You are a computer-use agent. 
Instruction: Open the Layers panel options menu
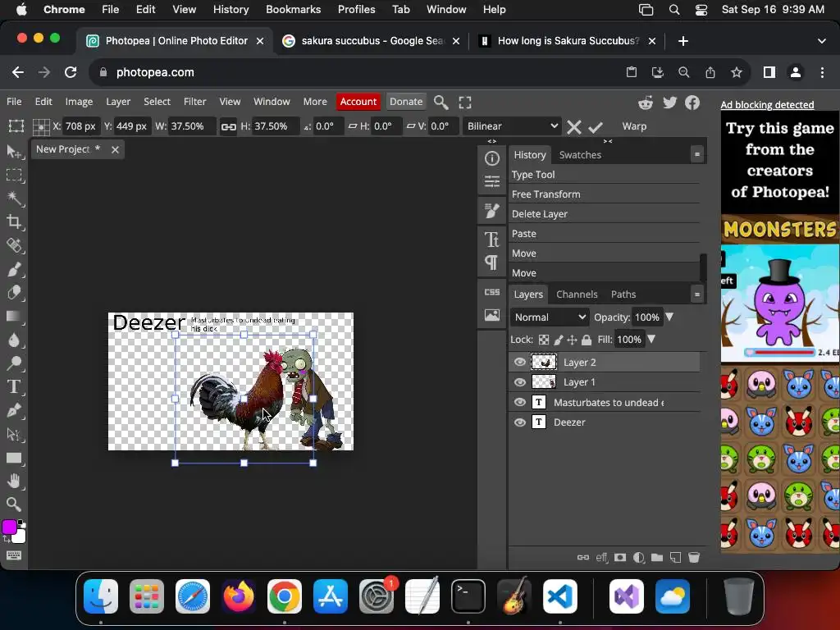click(x=697, y=294)
